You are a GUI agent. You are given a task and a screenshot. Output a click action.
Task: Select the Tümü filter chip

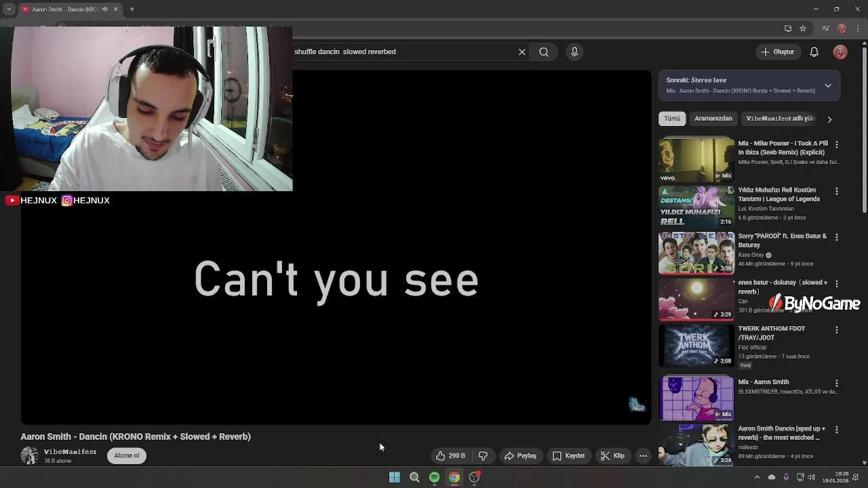[x=672, y=119]
